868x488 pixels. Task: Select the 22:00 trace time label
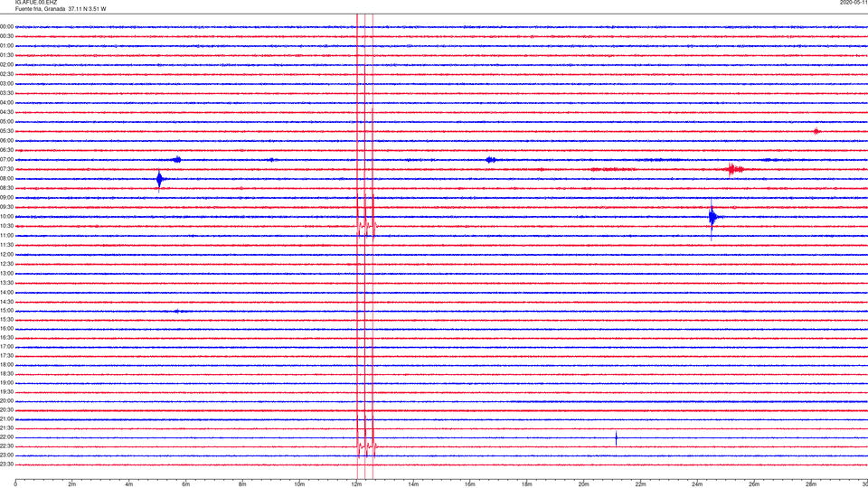(7, 437)
